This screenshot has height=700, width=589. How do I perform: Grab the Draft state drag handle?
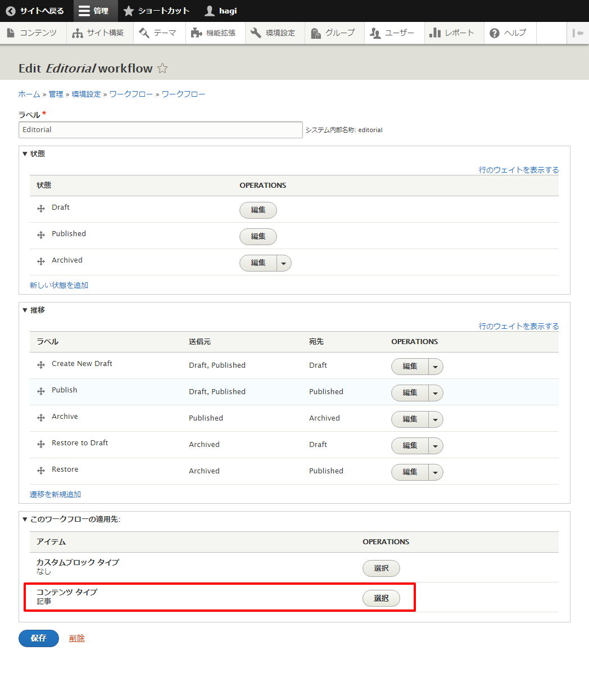41,209
